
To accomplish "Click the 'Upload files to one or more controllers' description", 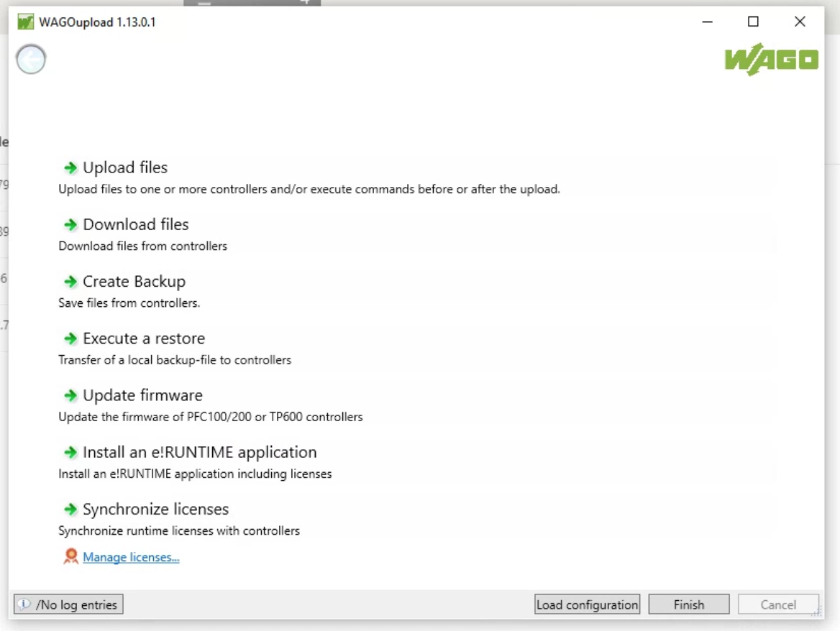I will click(309, 190).
